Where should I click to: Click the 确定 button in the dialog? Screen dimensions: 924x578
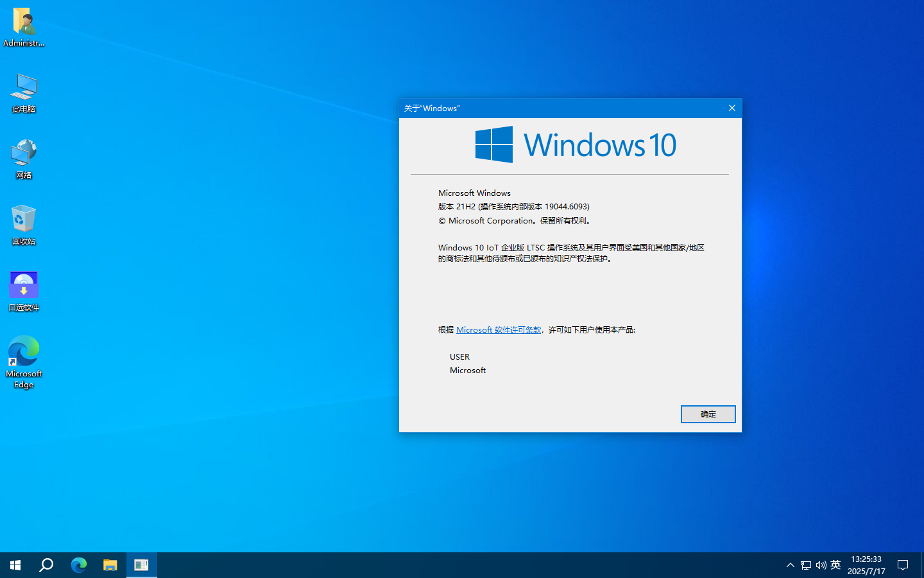pyautogui.click(x=708, y=414)
